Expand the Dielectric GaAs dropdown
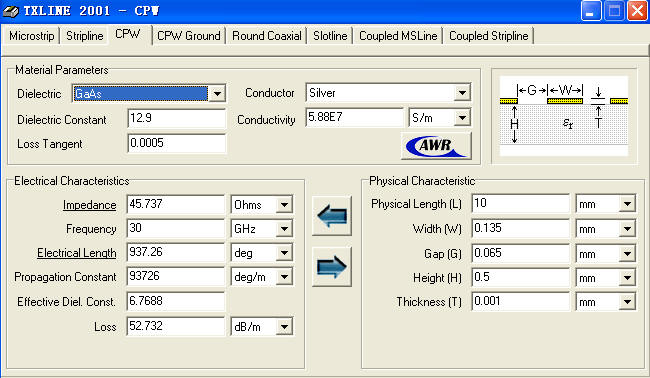Viewport: 650px width, 378px height. (217, 94)
